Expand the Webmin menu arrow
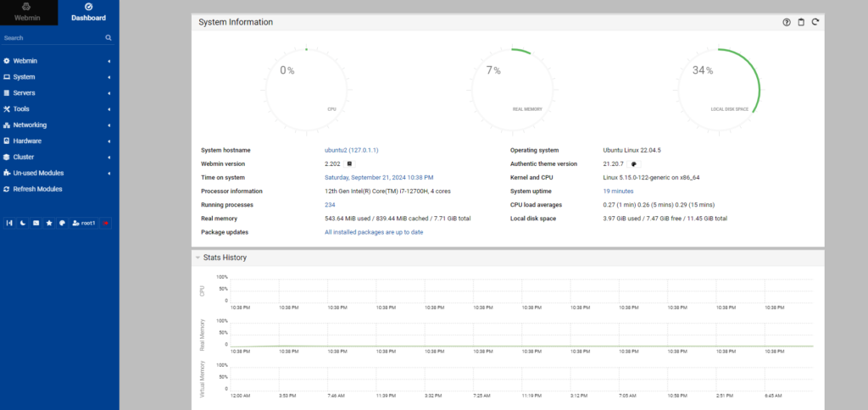The width and height of the screenshot is (868, 410). (x=109, y=61)
